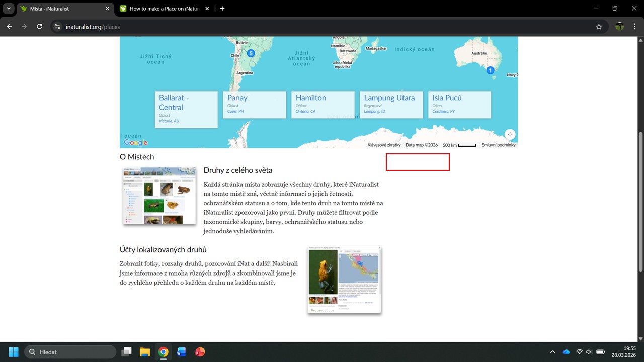Open the Ballarat - Central place card
The width and height of the screenshot is (644, 362).
(174, 102)
